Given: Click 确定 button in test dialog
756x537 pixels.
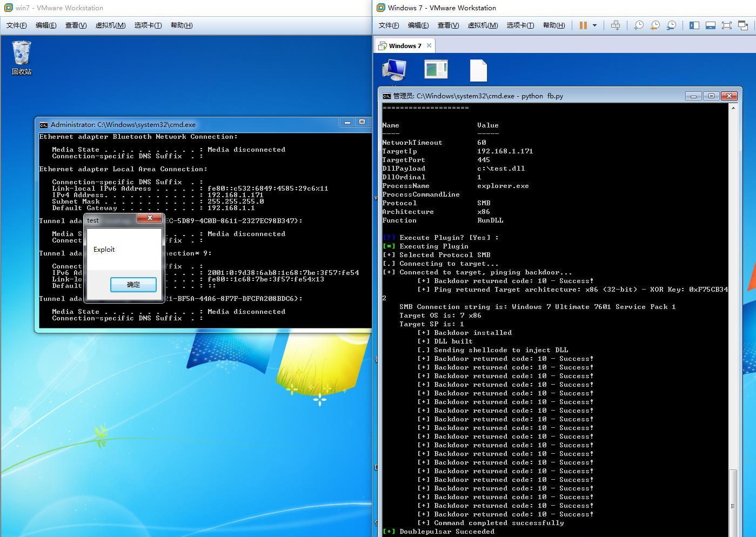Looking at the screenshot, I should (x=133, y=285).
